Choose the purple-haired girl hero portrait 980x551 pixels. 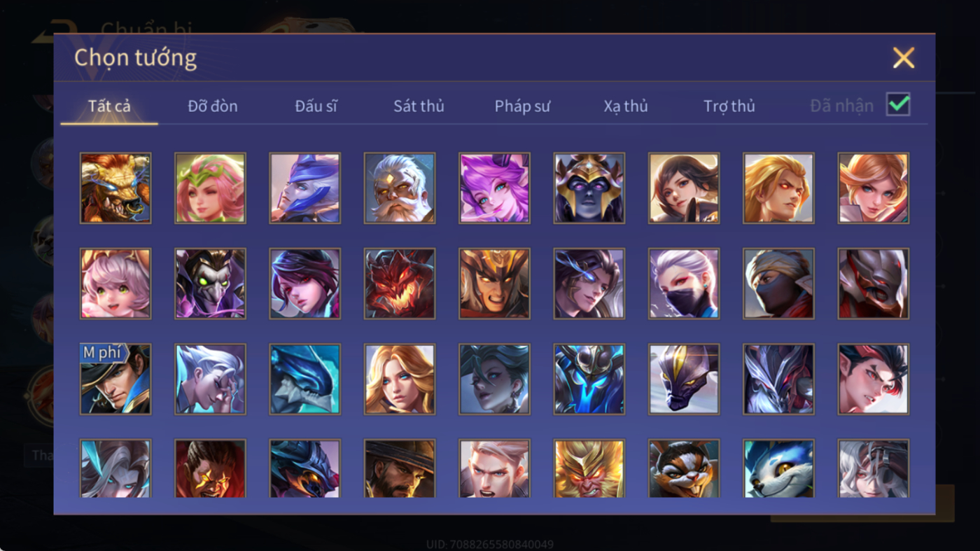tap(494, 188)
